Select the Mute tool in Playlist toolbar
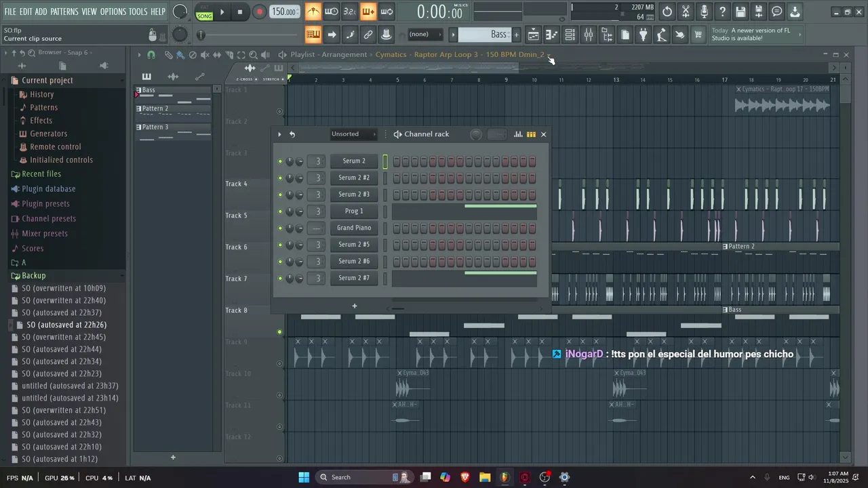 click(205, 55)
